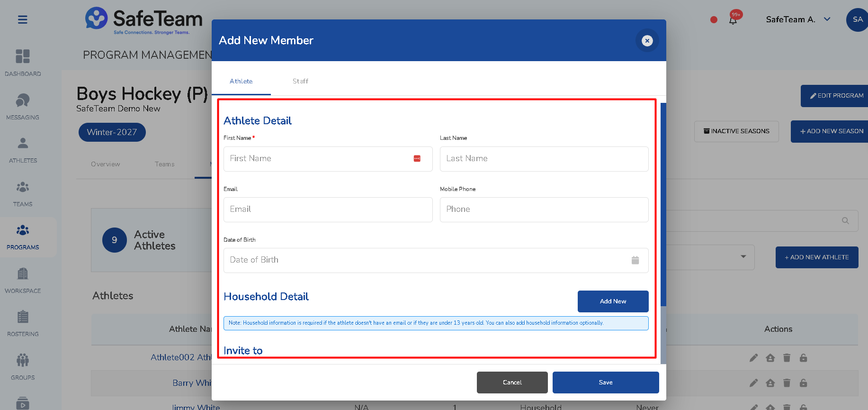Screen dimensions: 868x410
Task: Open Teams section in sidebar
Action: [23, 193]
